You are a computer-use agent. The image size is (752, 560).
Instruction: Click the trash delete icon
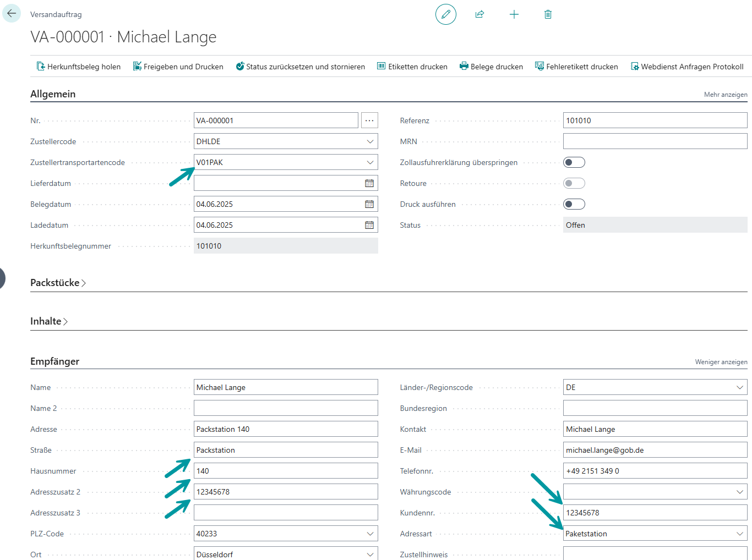(x=548, y=14)
